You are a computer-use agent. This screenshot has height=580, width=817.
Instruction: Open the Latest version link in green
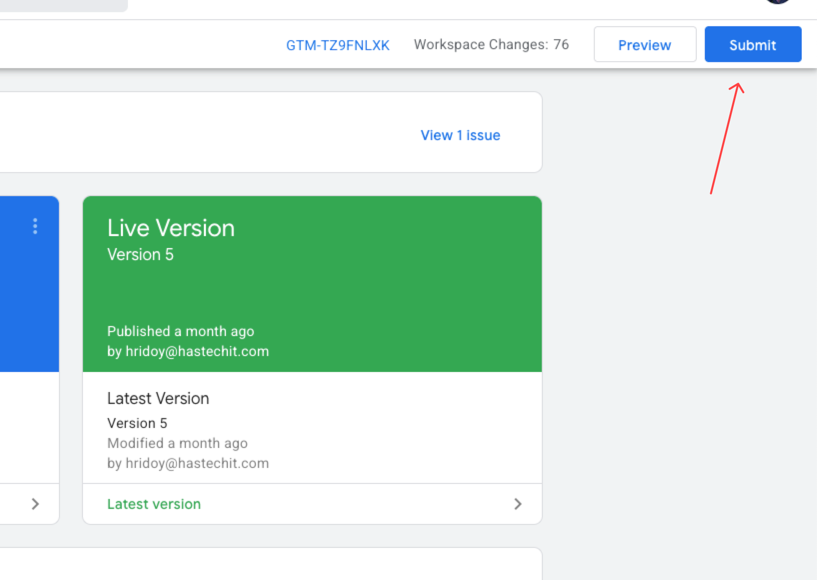point(153,504)
